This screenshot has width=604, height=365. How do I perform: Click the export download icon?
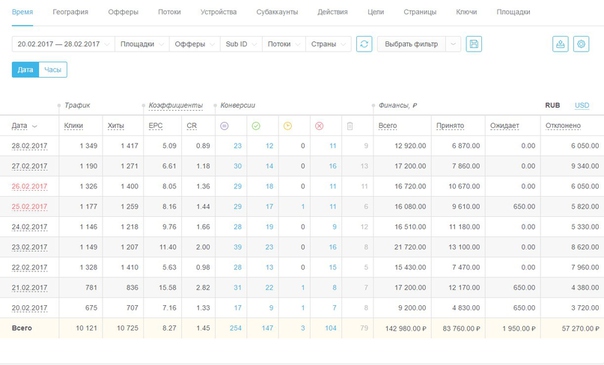[560, 44]
